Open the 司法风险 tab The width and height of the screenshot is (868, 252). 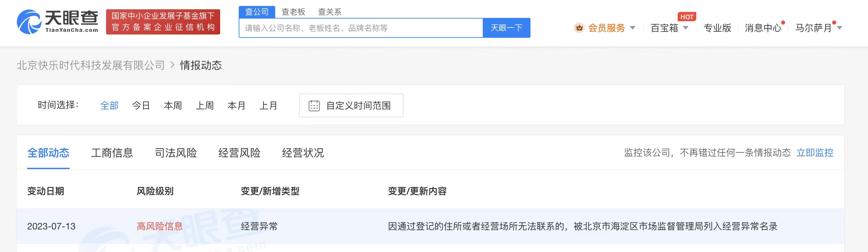(175, 153)
